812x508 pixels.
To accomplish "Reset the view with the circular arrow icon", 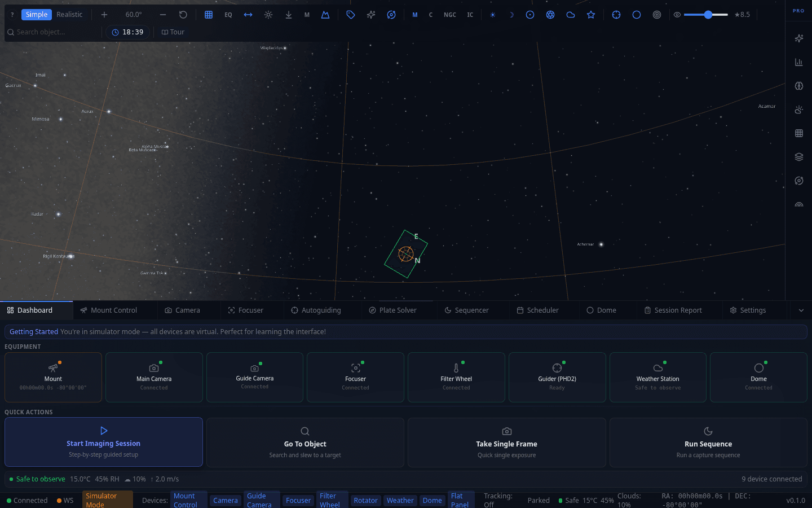I will (x=183, y=15).
